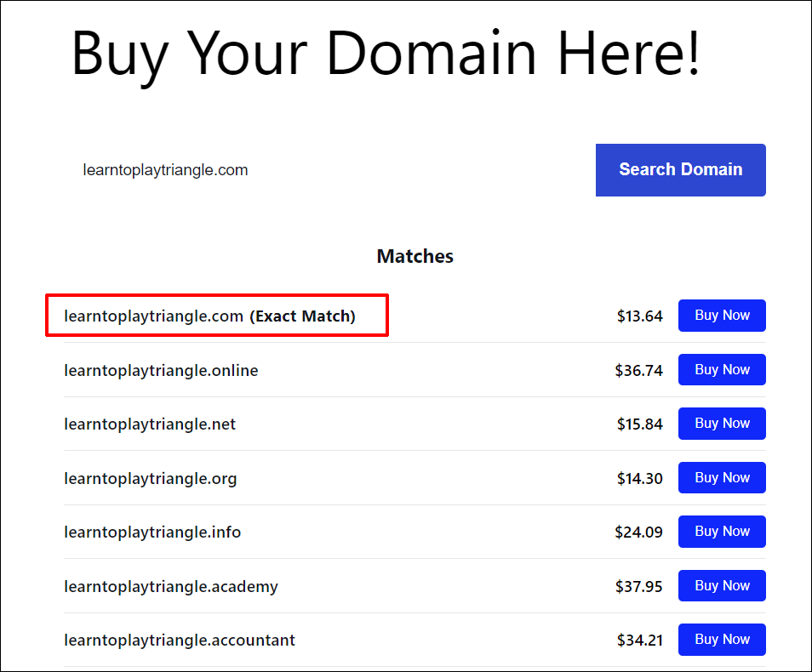Open the learntoplaytriangle.online listing

click(x=160, y=370)
